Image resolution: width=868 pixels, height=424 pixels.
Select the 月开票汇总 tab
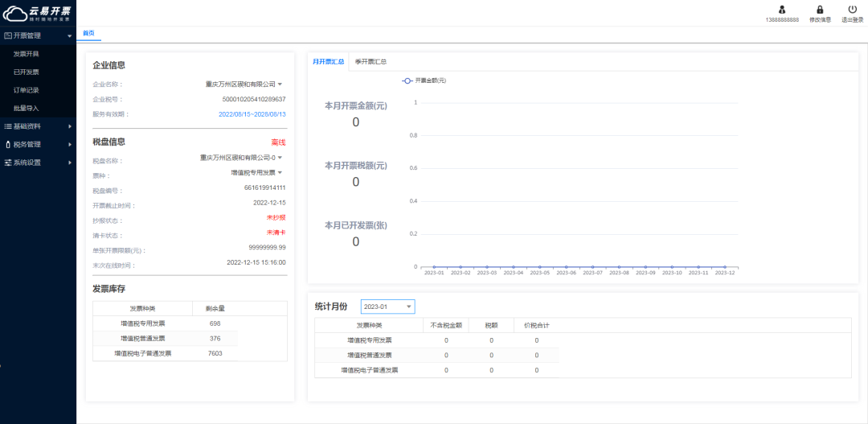click(328, 62)
